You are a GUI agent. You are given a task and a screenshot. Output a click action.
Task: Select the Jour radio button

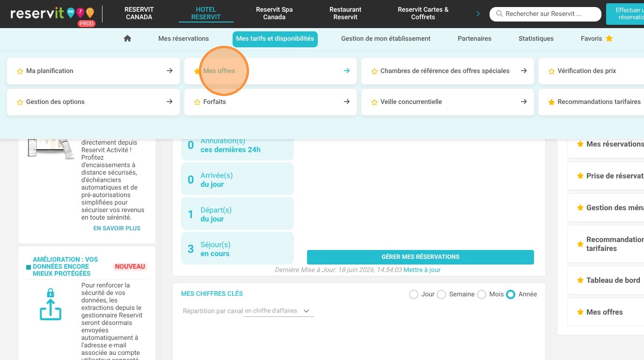[413, 294]
